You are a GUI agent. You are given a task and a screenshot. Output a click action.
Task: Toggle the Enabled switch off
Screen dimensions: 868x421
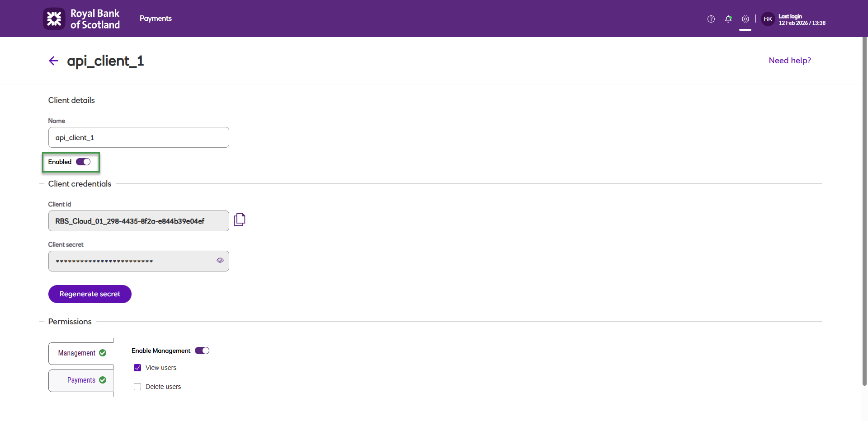83,162
